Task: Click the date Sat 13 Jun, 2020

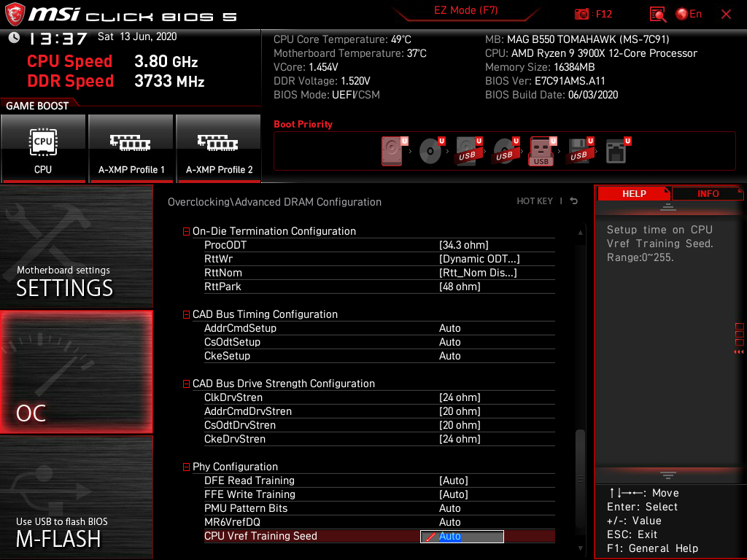Action: pyautogui.click(x=137, y=36)
